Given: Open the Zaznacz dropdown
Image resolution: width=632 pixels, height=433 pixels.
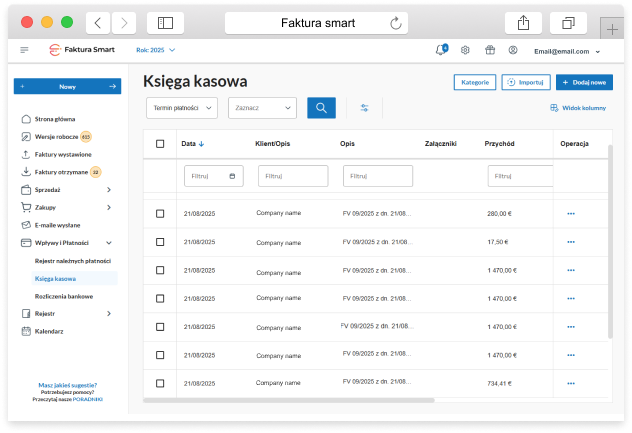Looking at the screenshot, I should 262,108.
